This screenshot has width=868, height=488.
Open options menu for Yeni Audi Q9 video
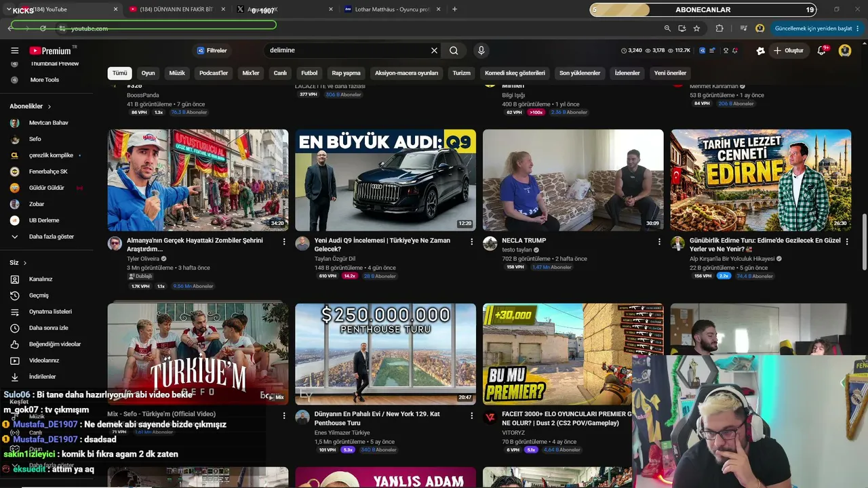click(x=471, y=241)
